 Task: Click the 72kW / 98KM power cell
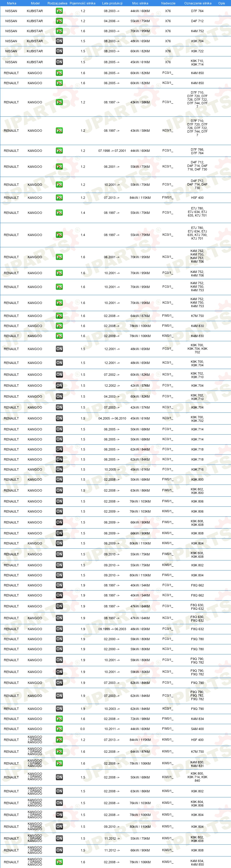(140, 719)
